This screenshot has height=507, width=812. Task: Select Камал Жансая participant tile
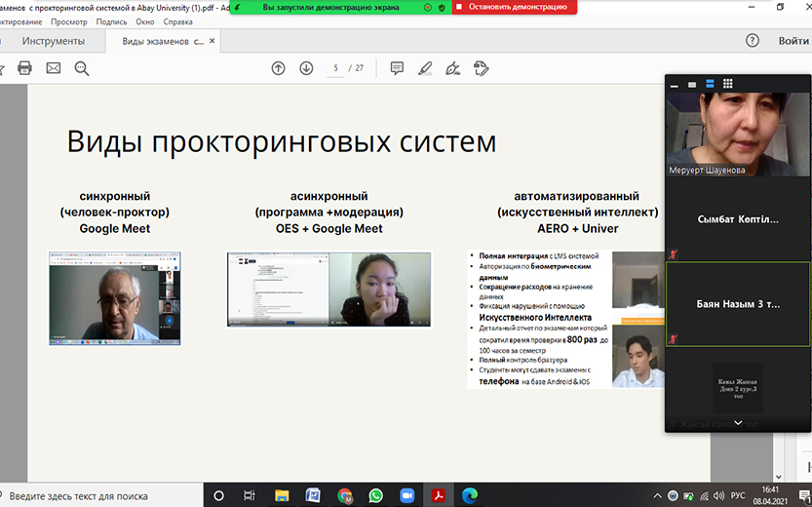point(738,388)
